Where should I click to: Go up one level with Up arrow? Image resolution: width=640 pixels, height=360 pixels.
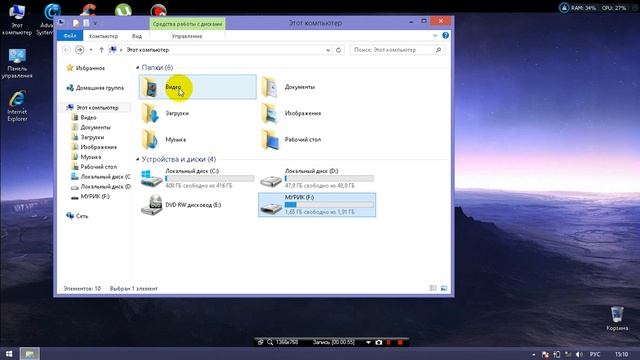(101, 50)
